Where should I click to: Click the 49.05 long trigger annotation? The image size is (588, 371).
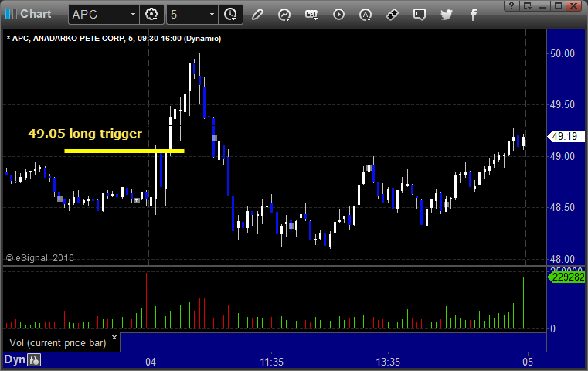85,133
